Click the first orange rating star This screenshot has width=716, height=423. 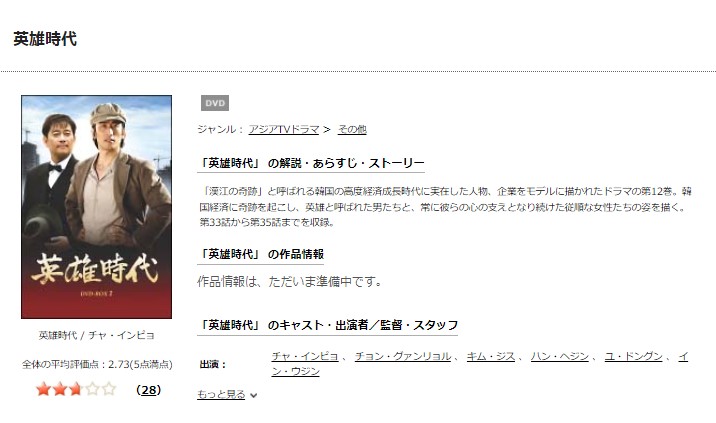[x=43, y=389]
